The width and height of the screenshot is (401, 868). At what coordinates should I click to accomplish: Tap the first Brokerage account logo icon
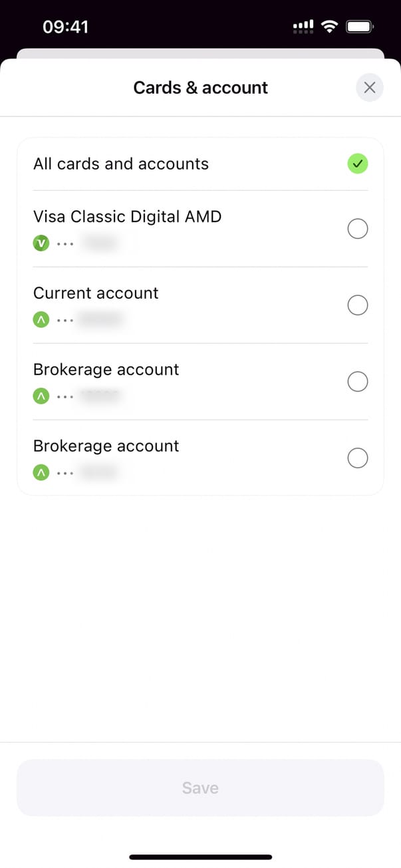[41, 396]
